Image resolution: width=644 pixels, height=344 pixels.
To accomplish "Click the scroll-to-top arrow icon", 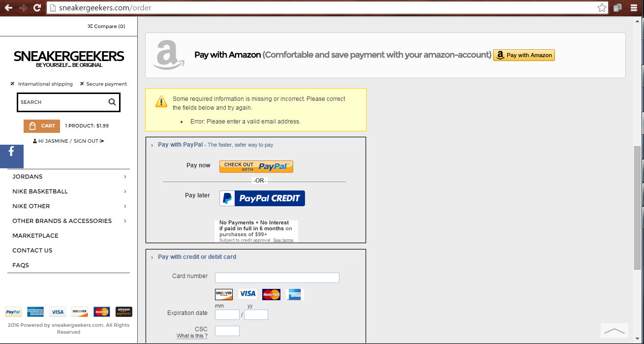I will point(614,331).
